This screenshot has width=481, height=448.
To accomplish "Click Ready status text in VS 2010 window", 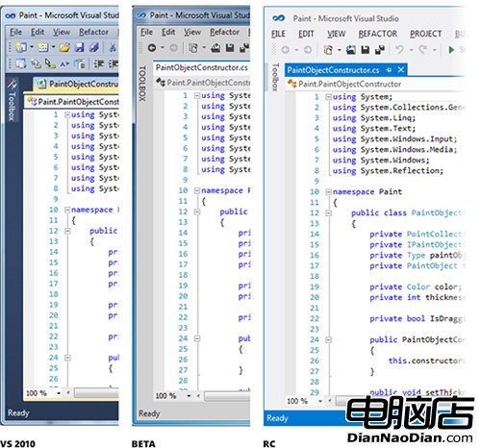I will pyautogui.click(x=18, y=412).
